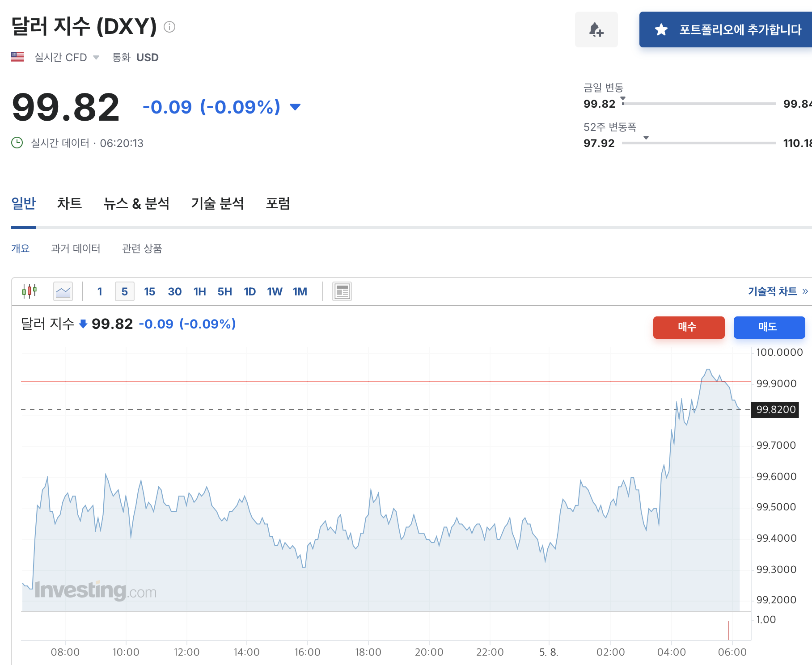Viewport: 812px width, 665px height.
Task: Click the down arrow icon in chart header
Action: [x=83, y=324]
